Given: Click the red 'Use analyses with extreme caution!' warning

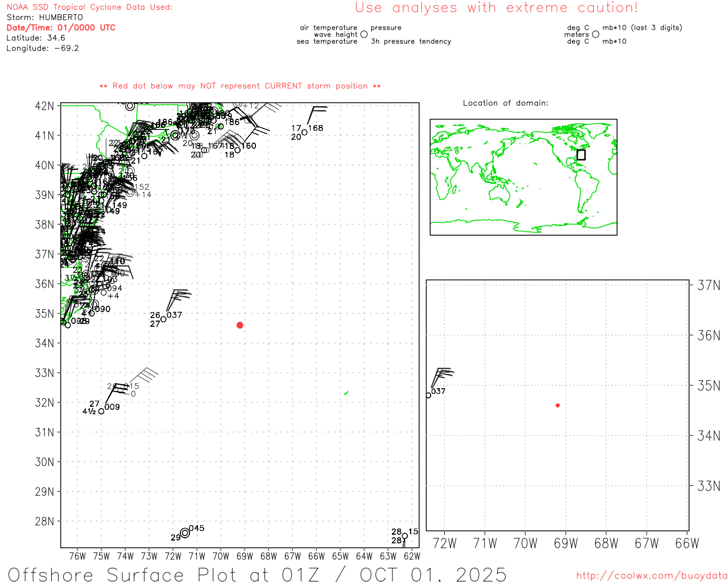Looking at the screenshot, I should (x=496, y=8).
